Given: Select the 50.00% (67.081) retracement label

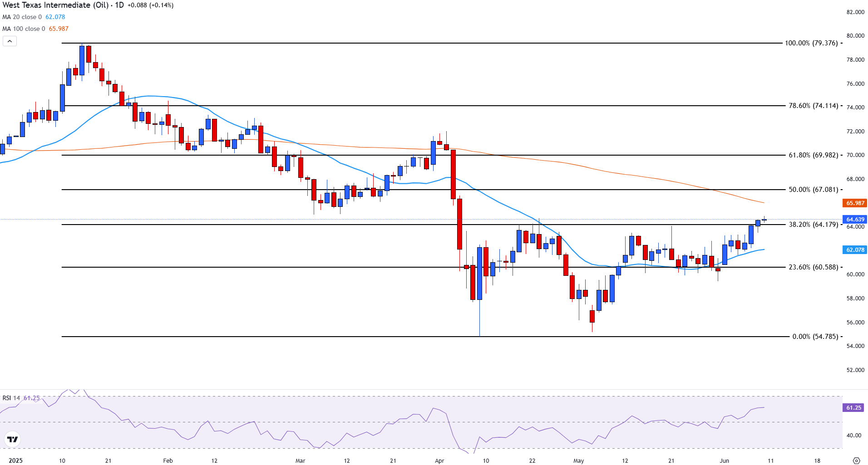Looking at the screenshot, I should tap(813, 190).
